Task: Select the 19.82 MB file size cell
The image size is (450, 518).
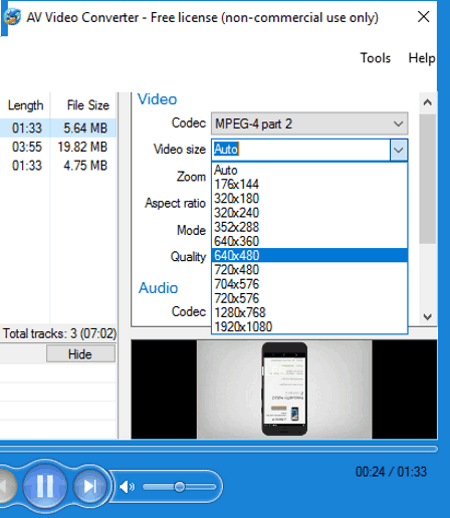Action: click(83, 147)
